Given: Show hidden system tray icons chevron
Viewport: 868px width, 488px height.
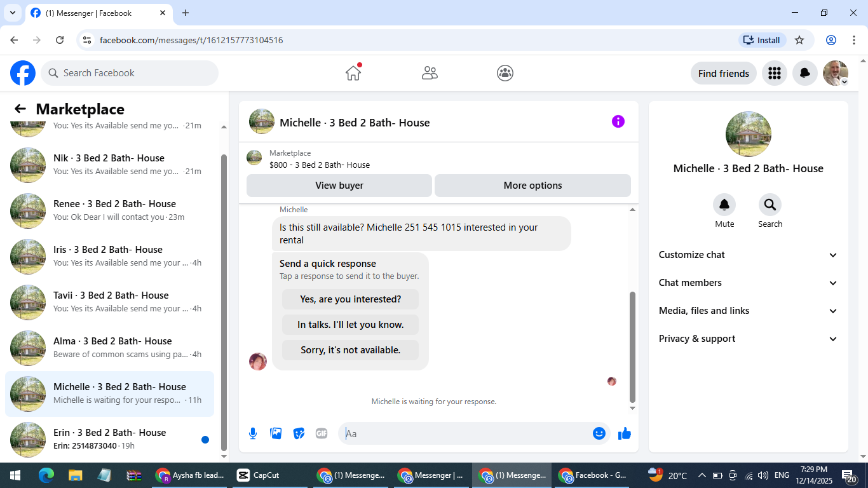Looking at the screenshot, I should pos(702,475).
